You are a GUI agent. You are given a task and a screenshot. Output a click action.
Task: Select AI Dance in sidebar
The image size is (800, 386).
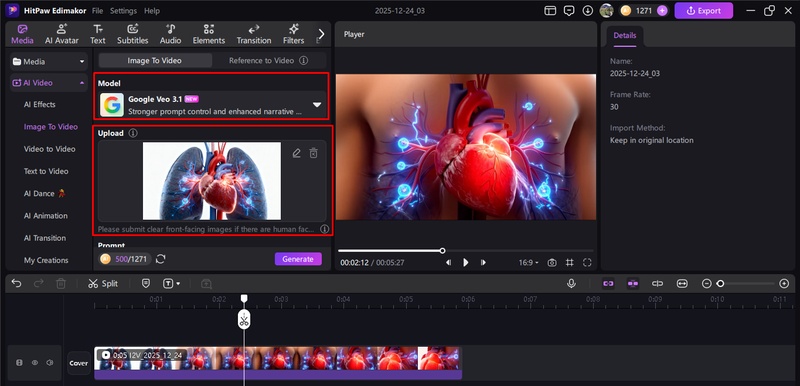44,194
